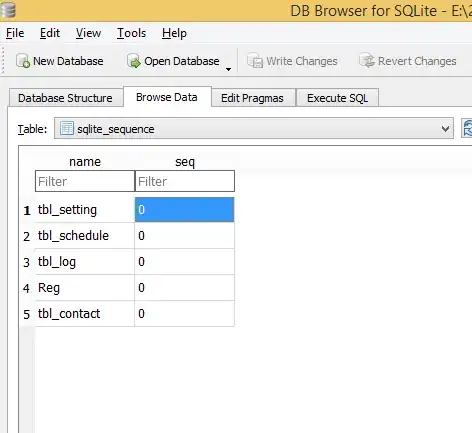Open the Help menu
Screen dimensions: 472x433
(x=174, y=33)
